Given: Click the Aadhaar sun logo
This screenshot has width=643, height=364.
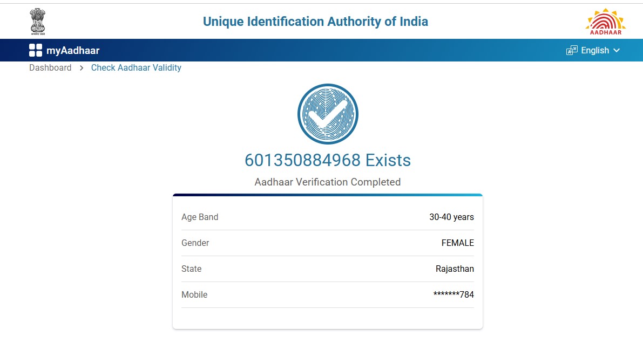Looking at the screenshot, I should tap(605, 22).
